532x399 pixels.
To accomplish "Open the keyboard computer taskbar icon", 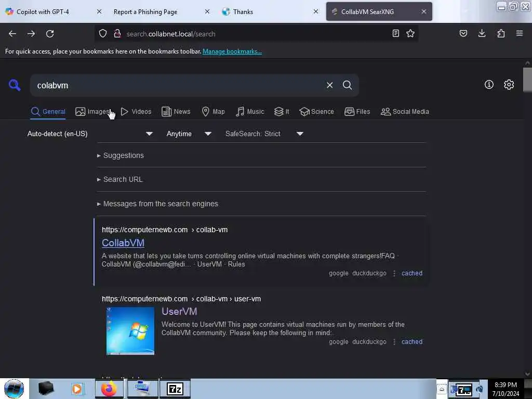I will [x=142, y=389].
